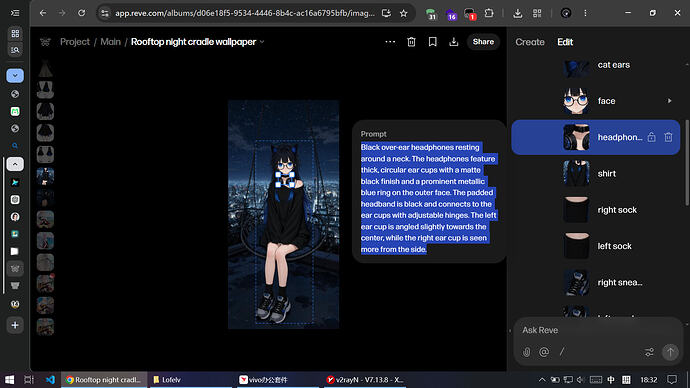
Task: Open the sidebar search-tabs icon
Action: 15,50
